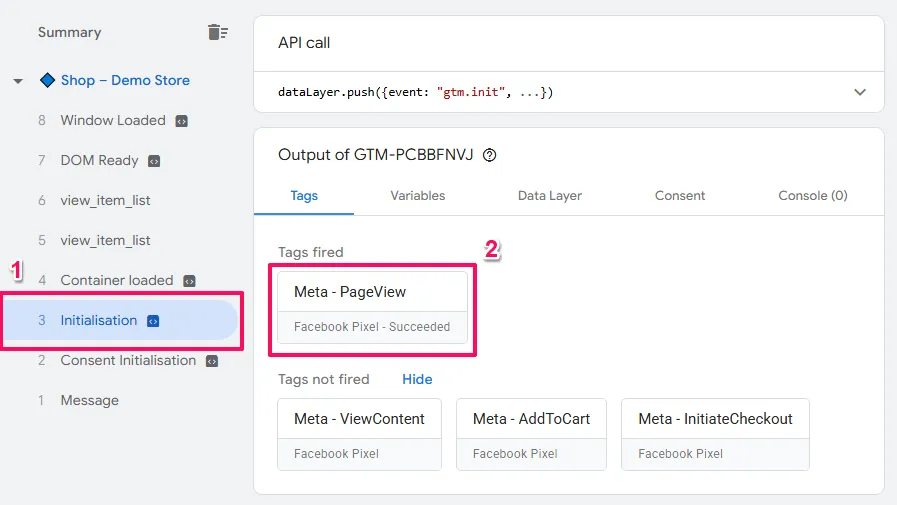Click the code icon next to DOM Ready
897x505 pixels.
[x=154, y=161]
